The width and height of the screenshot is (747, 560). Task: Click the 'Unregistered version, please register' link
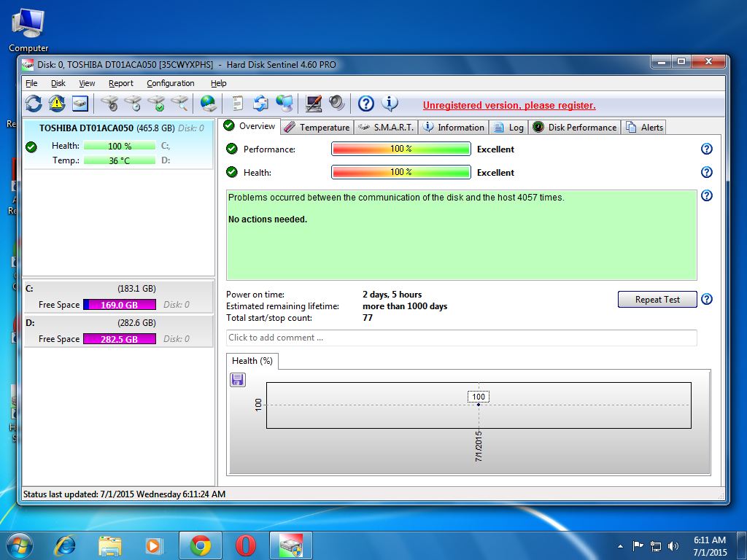point(509,105)
